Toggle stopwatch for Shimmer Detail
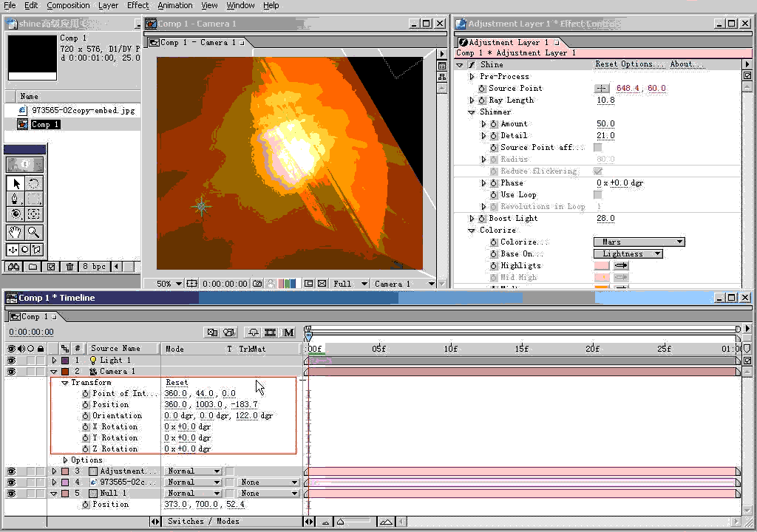 click(493, 136)
